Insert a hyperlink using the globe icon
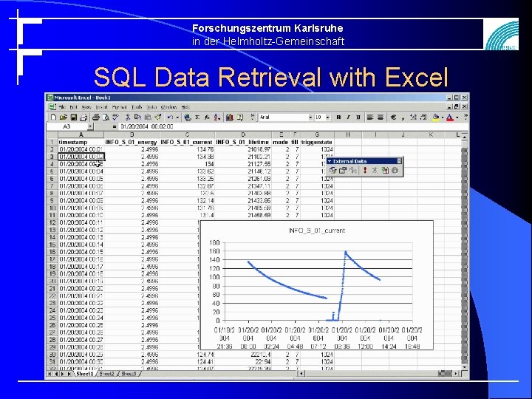This screenshot has height=399, width=532. tap(188, 117)
